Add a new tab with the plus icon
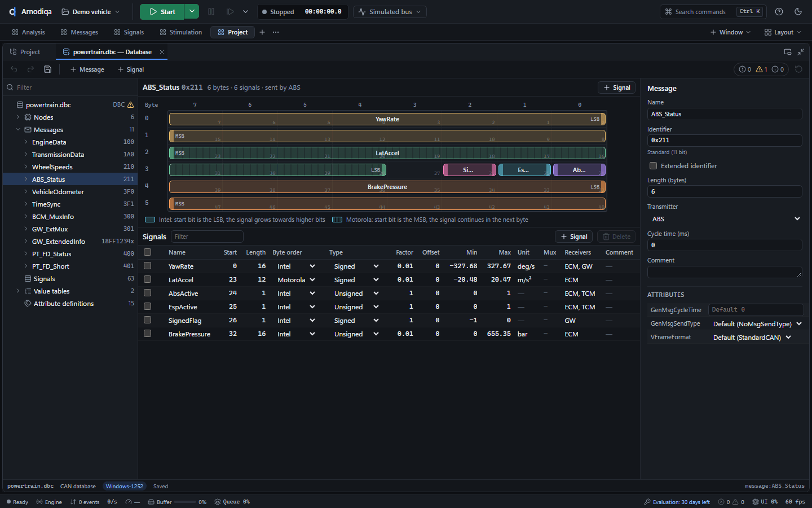The image size is (812, 508). 262,32
